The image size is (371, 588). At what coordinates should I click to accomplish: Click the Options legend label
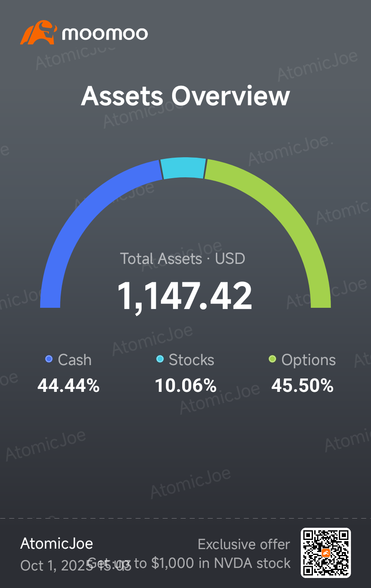point(308,360)
